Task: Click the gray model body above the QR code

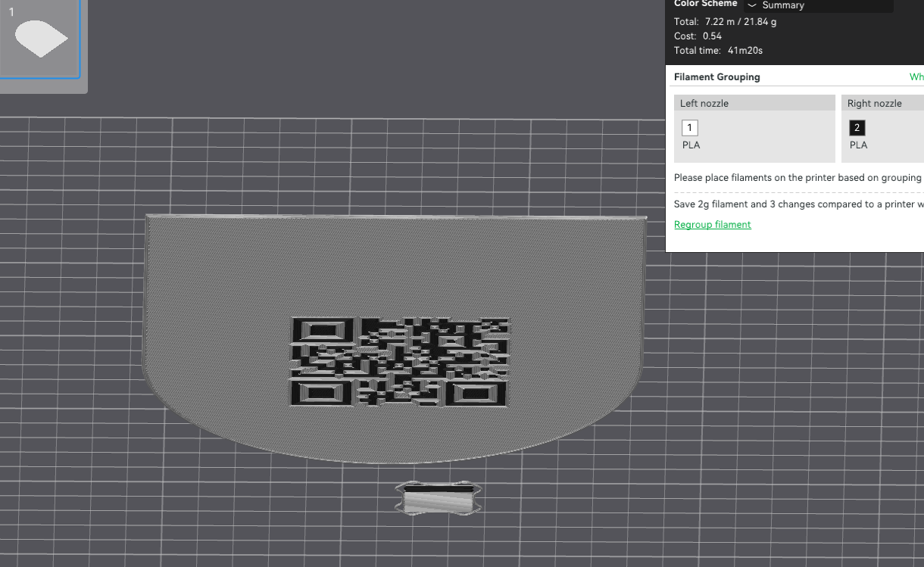Action: pos(394,265)
